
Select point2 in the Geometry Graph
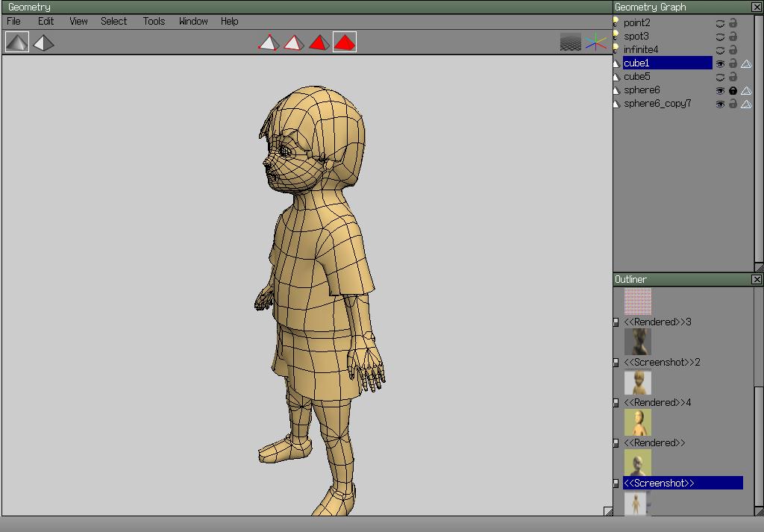click(637, 23)
